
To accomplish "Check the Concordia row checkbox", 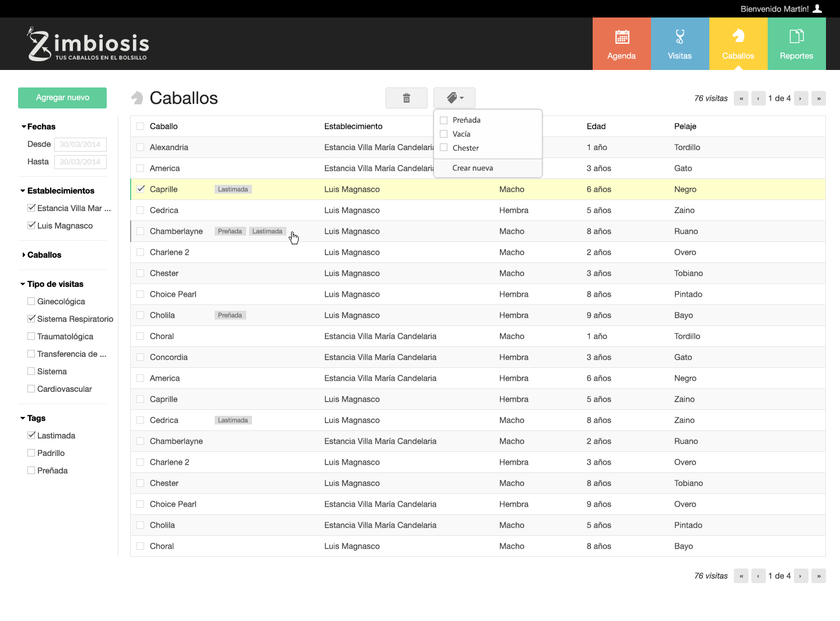I will coord(140,357).
